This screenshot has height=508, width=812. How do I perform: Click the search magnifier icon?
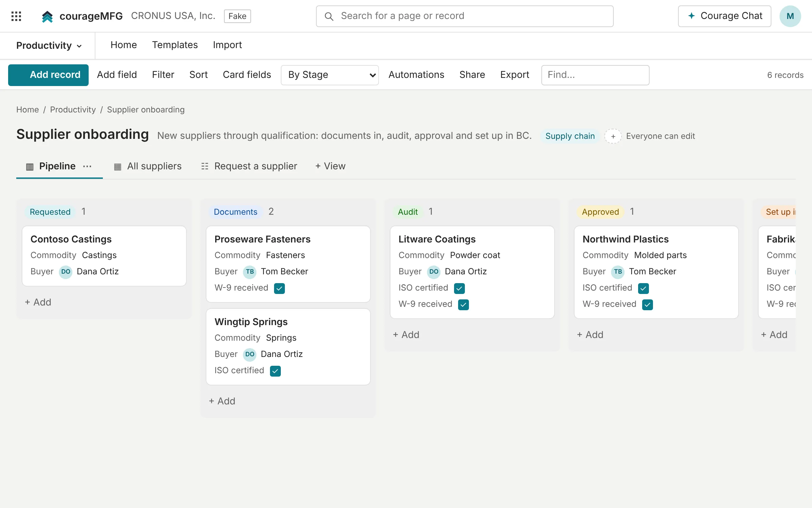[x=329, y=16]
